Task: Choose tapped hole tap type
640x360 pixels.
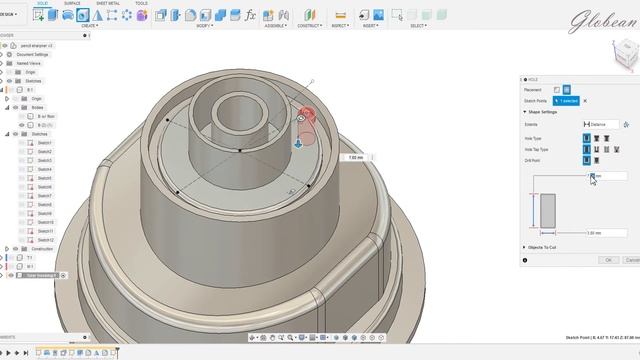Action: click(607, 149)
